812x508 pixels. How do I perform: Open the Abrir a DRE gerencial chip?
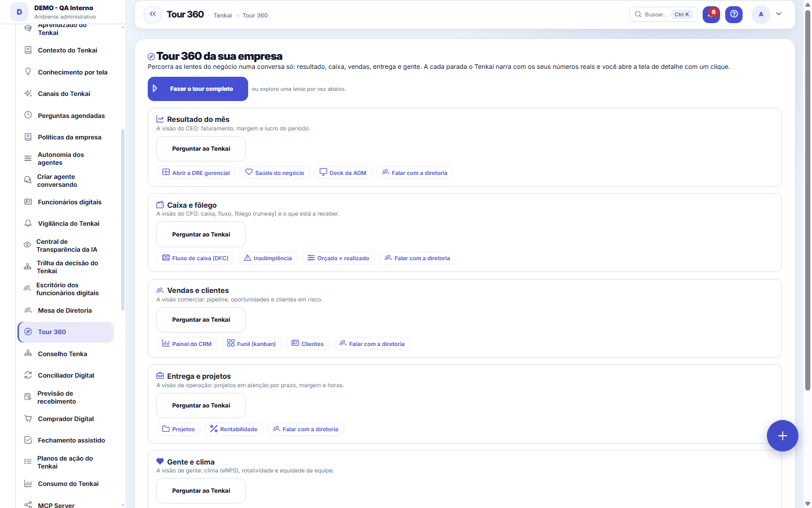click(196, 173)
